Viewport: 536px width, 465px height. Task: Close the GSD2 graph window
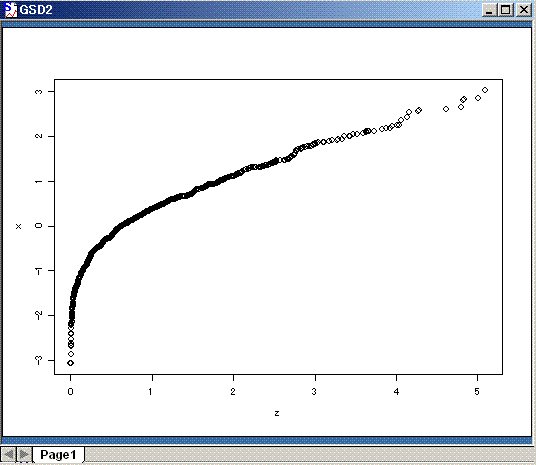coord(523,10)
